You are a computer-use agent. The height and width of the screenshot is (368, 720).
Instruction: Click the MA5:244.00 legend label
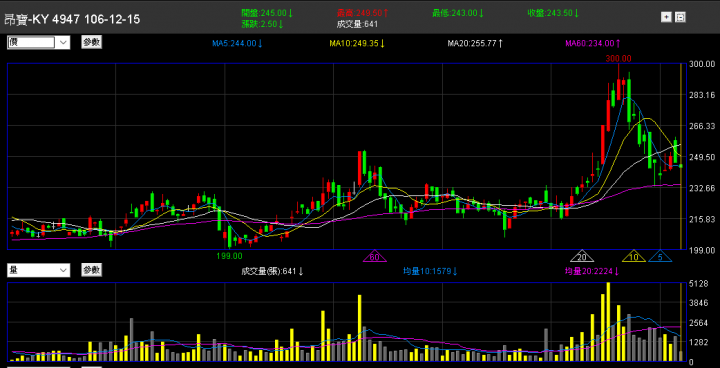237,44
